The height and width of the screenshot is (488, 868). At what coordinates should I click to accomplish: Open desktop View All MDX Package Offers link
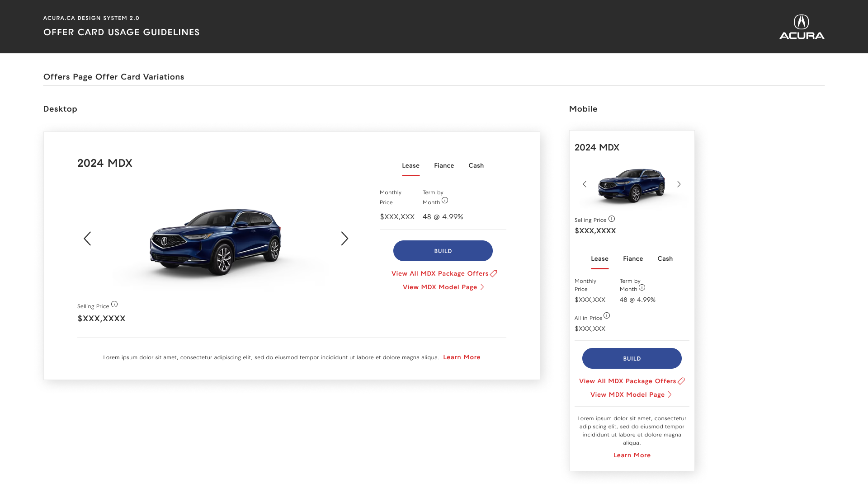(x=440, y=273)
